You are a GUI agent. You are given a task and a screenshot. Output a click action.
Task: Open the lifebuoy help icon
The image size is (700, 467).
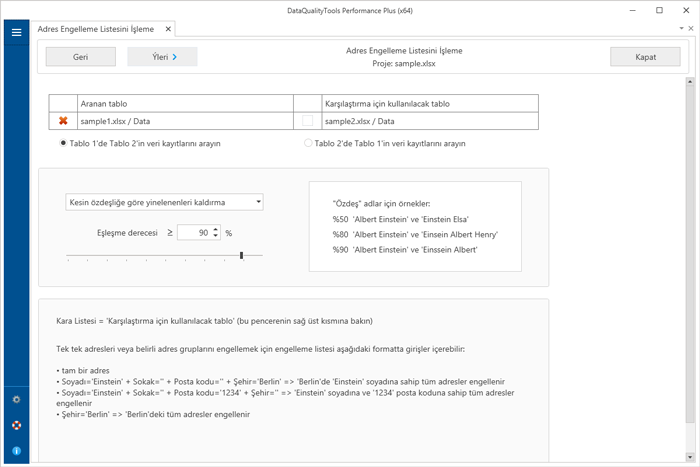click(17, 425)
